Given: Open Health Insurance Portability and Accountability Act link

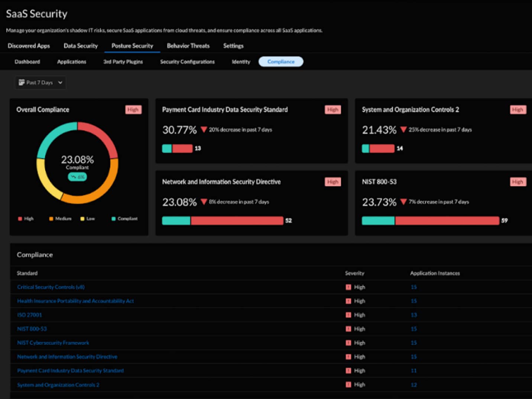Looking at the screenshot, I should pos(75,301).
